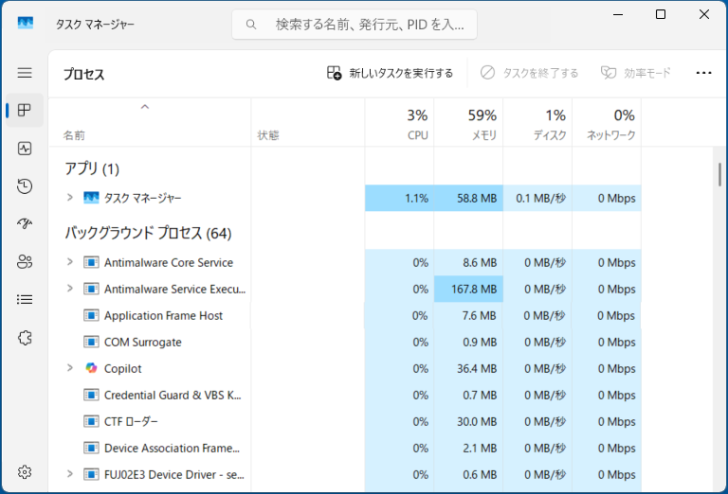Click the Antimalware Core Service process icon
Image resolution: width=728 pixels, height=494 pixels.
point(91,262)
